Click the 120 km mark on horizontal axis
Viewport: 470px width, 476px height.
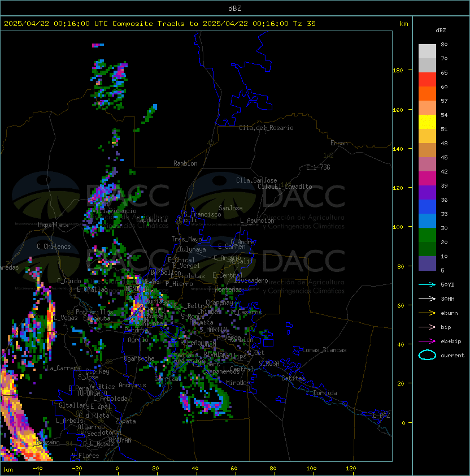tap(351, 469)
